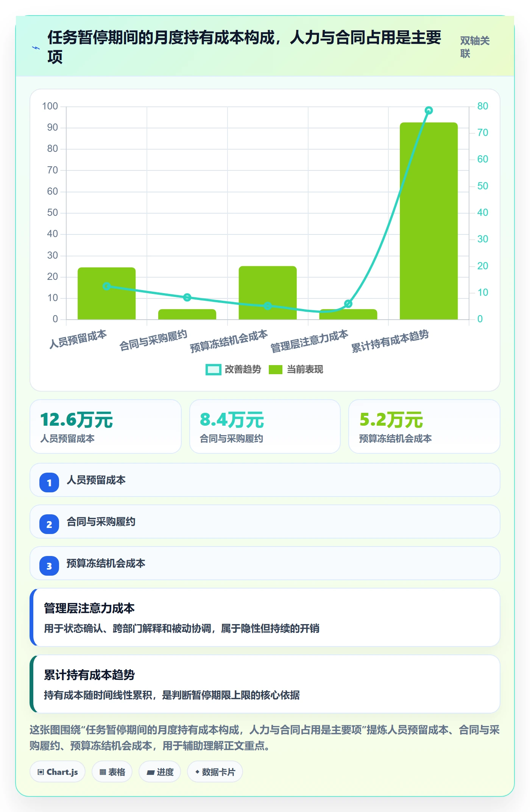The image size is (530, 812).
Task: Click the number 3 badge for 预算冻结机会成本
Action: [x=49, y=566]
